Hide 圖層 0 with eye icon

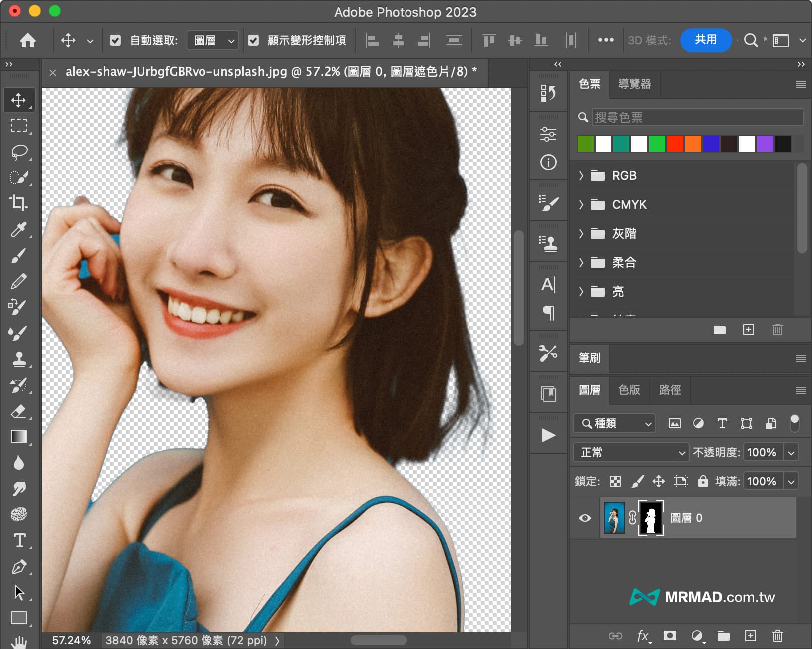point(585,518)
